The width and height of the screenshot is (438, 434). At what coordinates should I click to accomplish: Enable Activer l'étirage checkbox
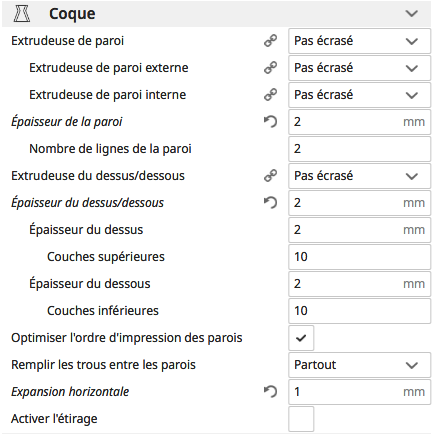point(301,419)
